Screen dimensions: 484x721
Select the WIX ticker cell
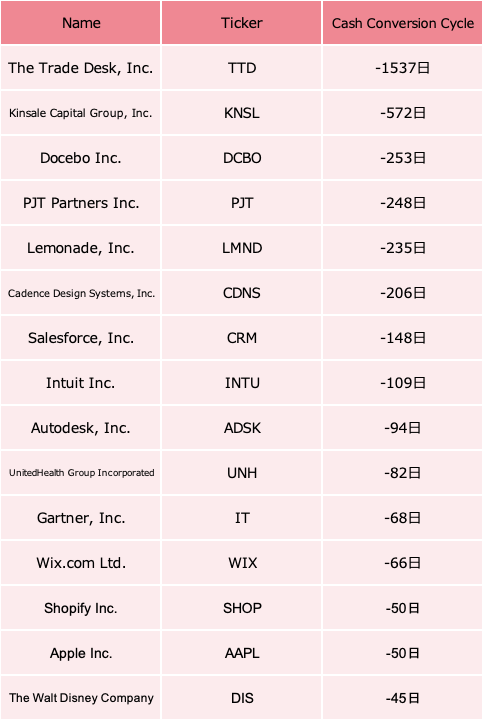coord(241,563)
